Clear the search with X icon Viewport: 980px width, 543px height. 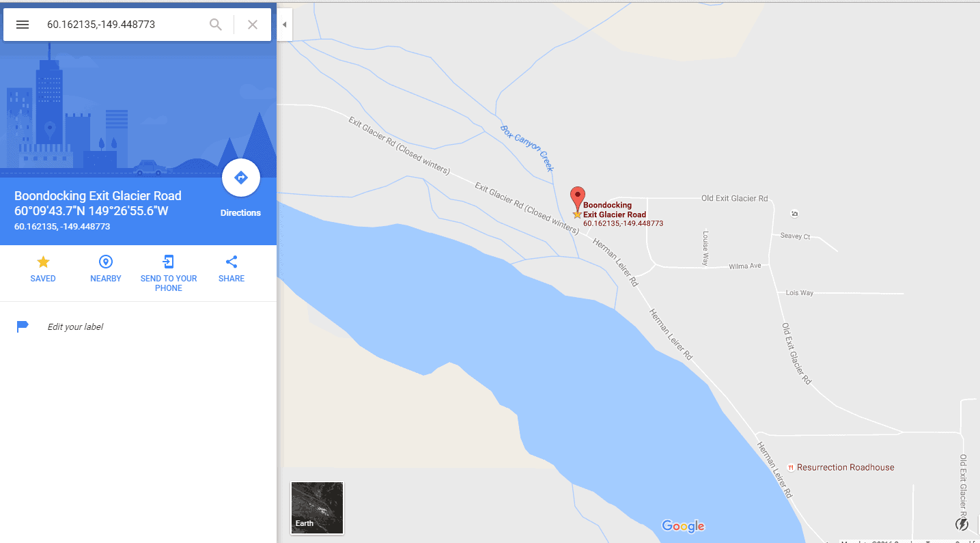(253, 25)
